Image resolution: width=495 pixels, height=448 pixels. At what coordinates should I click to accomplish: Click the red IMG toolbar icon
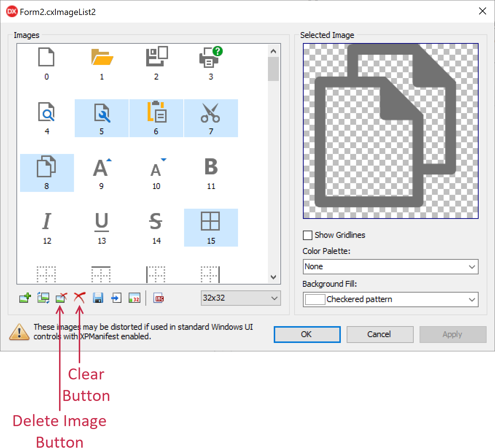159,298
